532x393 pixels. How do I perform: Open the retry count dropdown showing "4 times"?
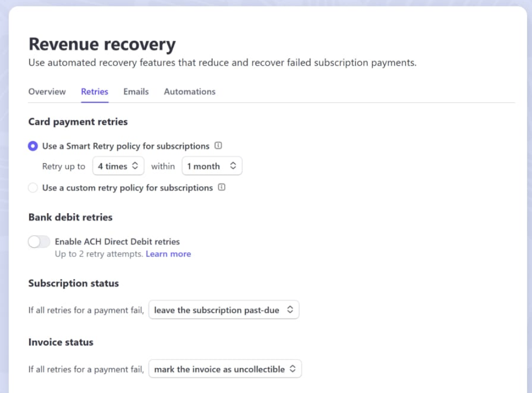point(118,166)
